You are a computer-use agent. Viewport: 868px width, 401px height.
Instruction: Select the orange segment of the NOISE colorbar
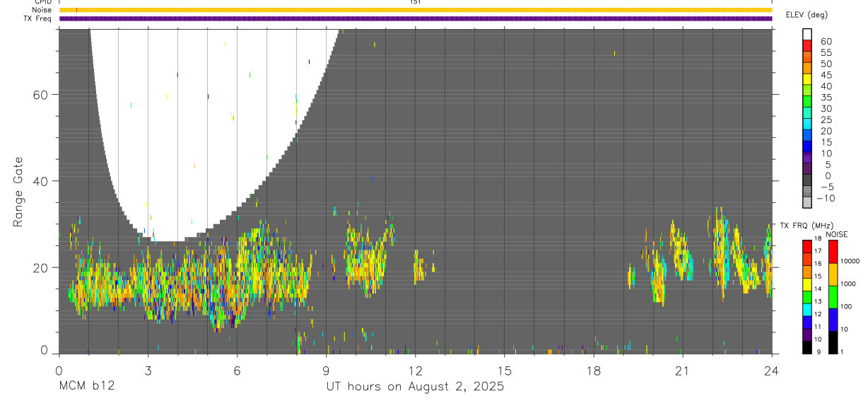[833, 274]
